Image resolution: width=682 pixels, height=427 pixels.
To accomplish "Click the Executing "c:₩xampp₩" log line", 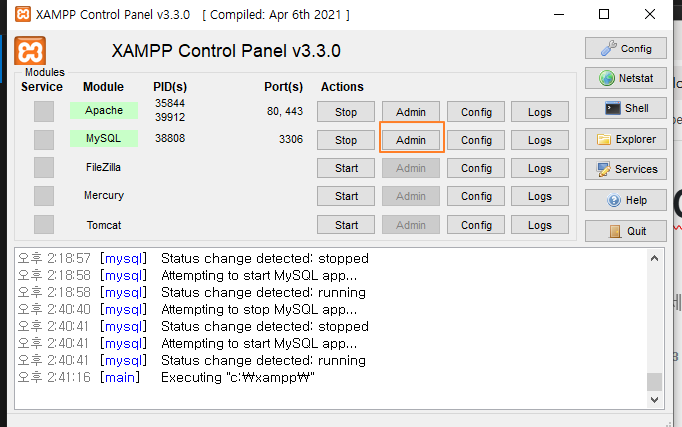I will [x=237, y=377].
